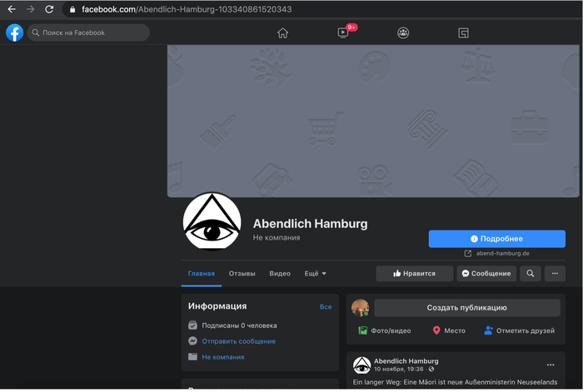Click 'Не компания' link in Информация

pyautogui.click(x=223, y=357)
